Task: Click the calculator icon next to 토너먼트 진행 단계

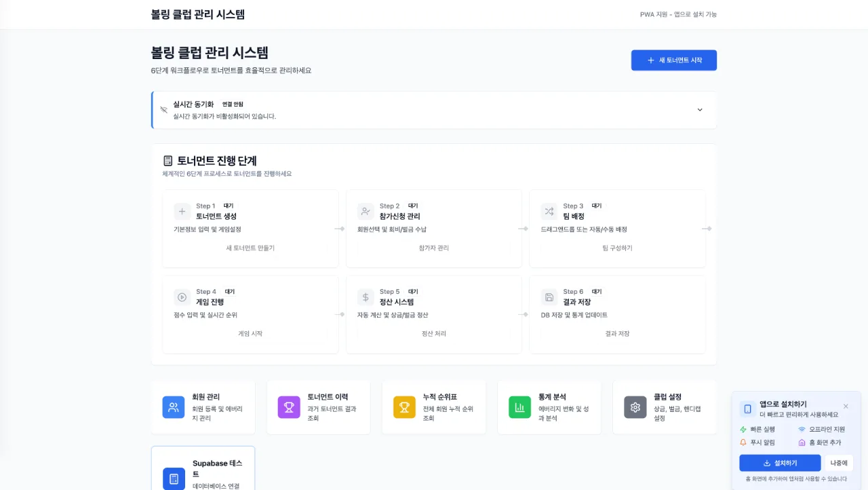Action: click(x=168, y=161)
